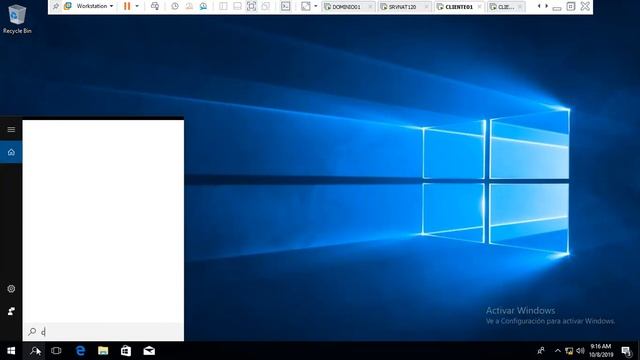Image resolution: width=640 pixels, height=360 pixels.
Task: Restore the VMware window from full screen
Action: point(571,6)
